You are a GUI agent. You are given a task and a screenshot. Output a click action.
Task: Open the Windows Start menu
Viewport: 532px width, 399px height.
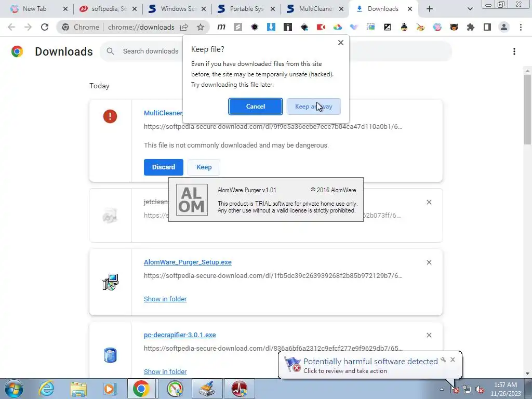tap(14, 389)
